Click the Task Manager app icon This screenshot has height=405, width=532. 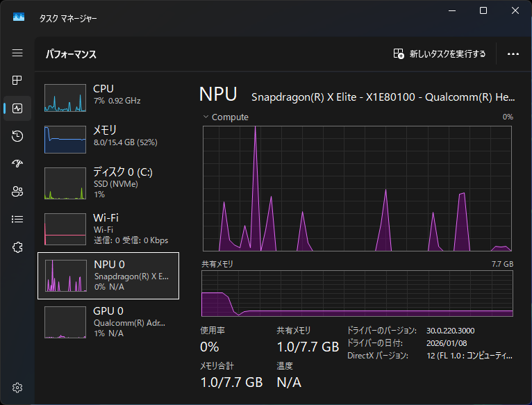pos(19,17)
